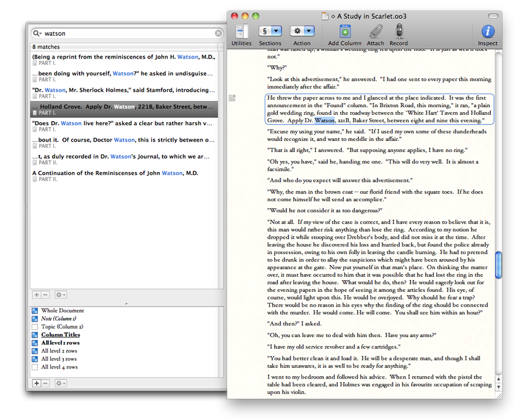
Task: Click the add (+) button under styles list
Action: coord(37,383)
